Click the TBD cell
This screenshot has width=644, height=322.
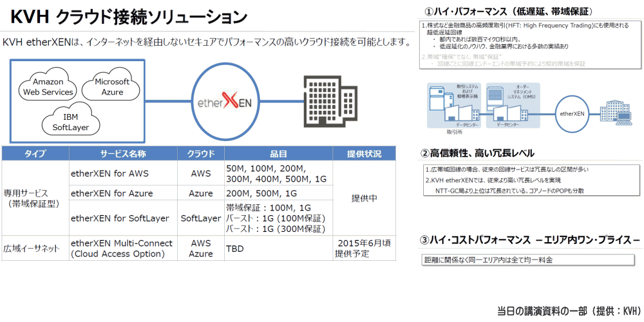pyautogui.click(x=278, y=249)
